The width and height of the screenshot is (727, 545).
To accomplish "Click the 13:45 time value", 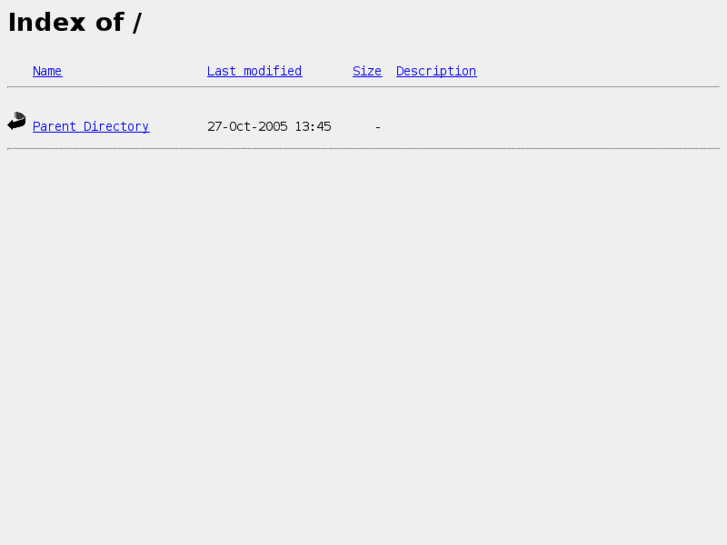I will [x=313, y=127].
